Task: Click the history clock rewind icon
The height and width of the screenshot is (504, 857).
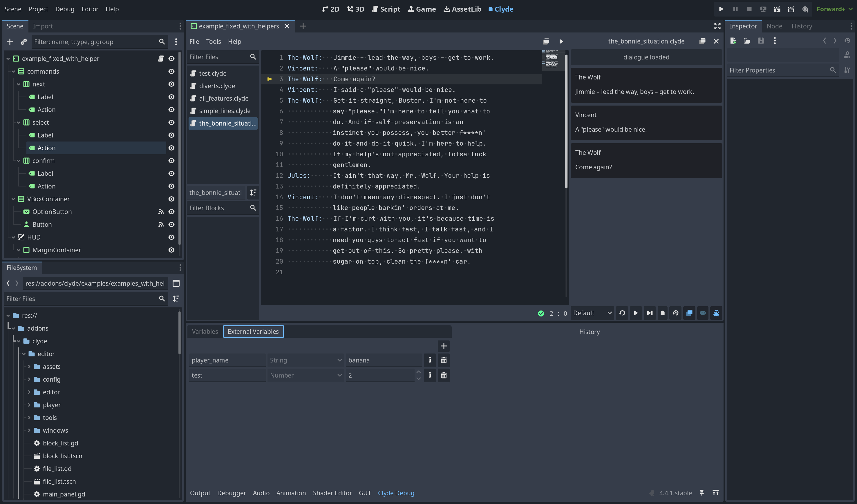Action: click(675, 313)
